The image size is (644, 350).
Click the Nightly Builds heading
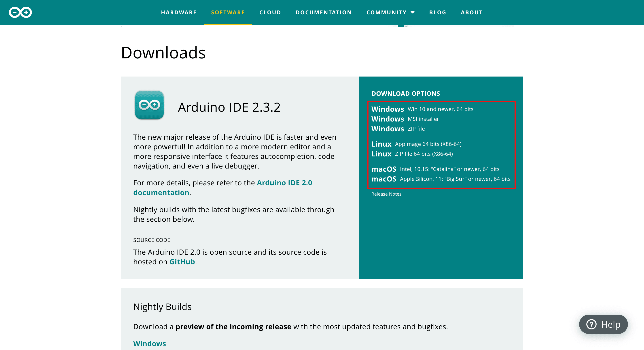tap(162, 307)
